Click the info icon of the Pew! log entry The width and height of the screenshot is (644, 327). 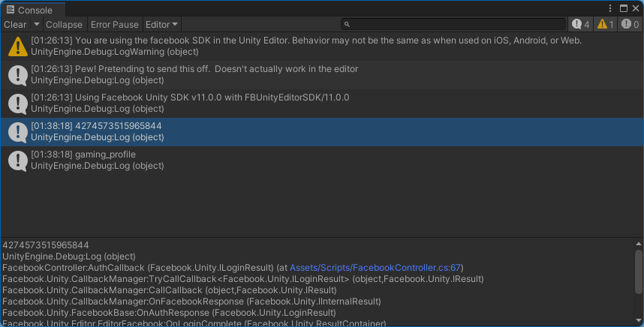(x=18, y=75)
